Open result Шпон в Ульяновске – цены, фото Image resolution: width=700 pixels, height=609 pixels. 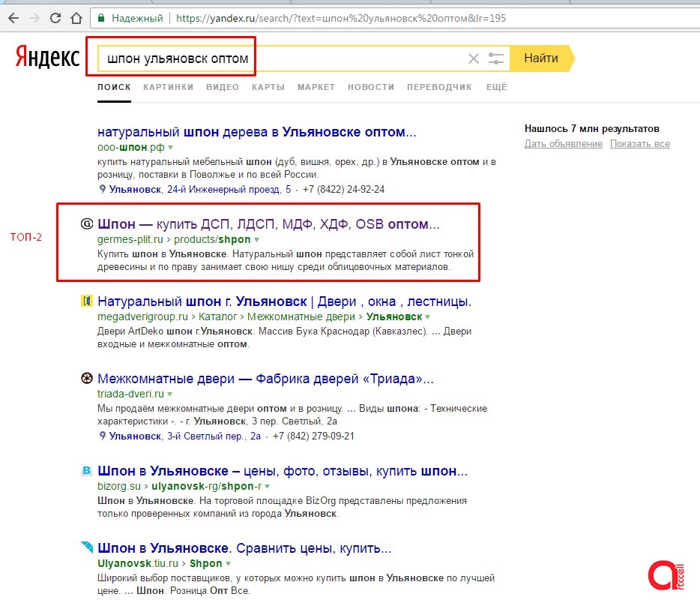pos(282,471)
